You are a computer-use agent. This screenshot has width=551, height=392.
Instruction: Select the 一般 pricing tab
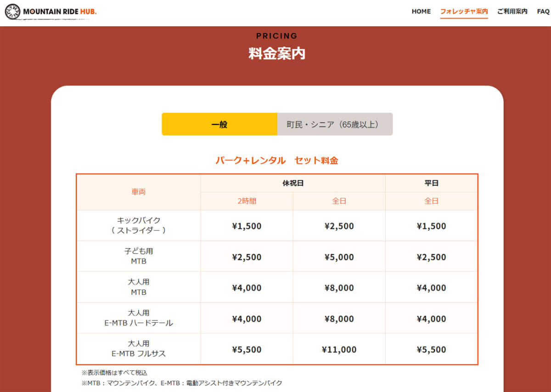[219, 124]
